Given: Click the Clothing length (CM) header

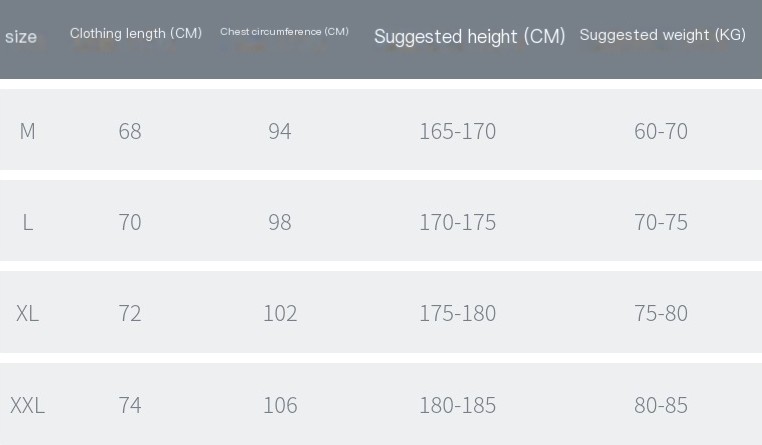Looking at the screenshot, I should 136,34.
